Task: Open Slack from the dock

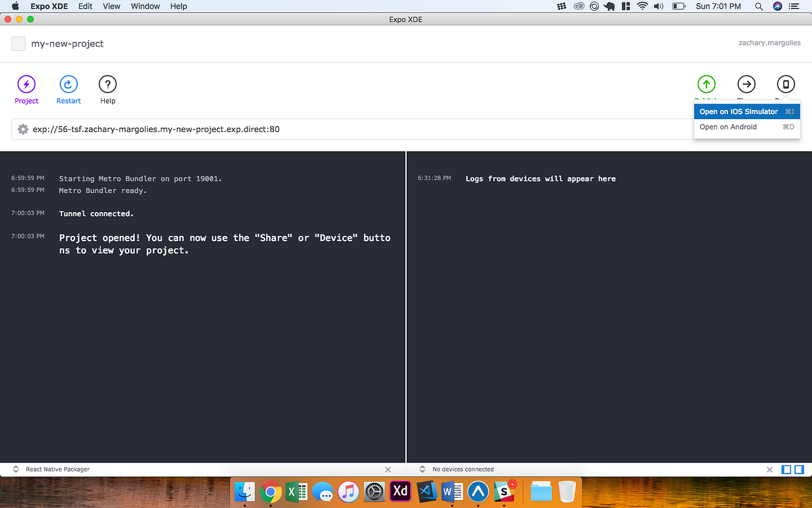Action: pos(503,491)
